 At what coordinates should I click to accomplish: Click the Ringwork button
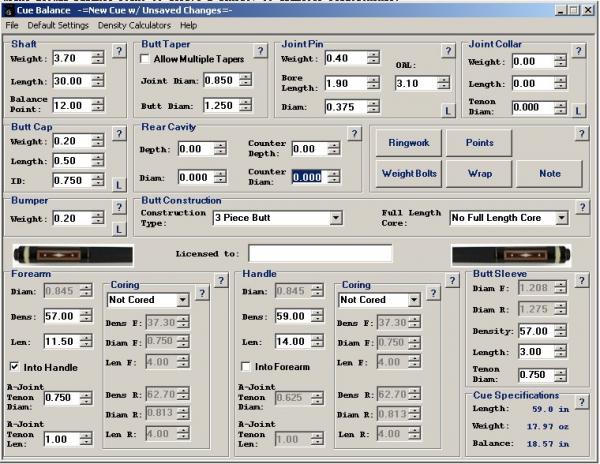click(x=410, y=143)
